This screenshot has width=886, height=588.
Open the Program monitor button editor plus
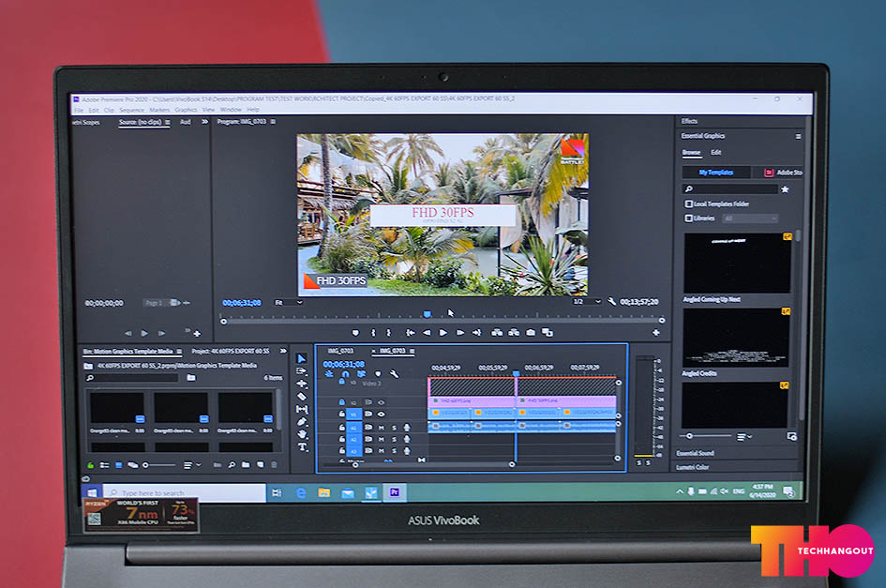656,332
